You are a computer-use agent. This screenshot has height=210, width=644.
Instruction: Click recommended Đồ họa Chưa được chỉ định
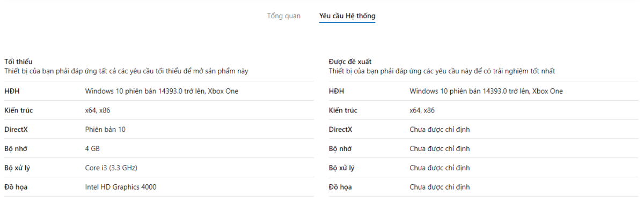(x=440, y=187)
